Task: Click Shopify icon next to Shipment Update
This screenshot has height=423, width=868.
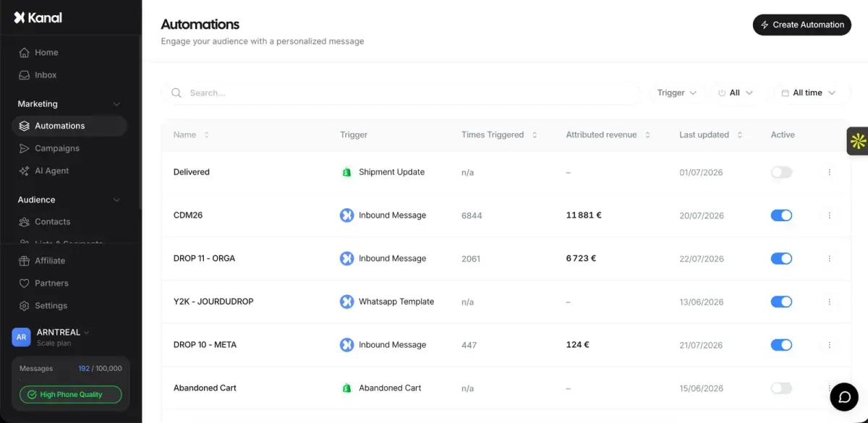Action: tap(346, 172)
